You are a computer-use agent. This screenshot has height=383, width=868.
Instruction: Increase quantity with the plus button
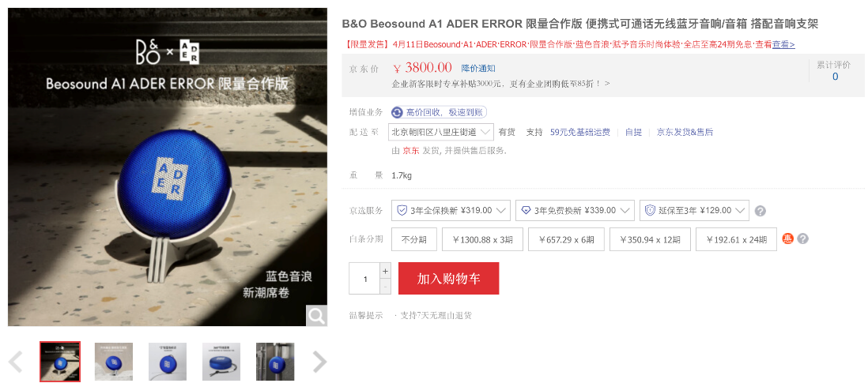tap(385, 271)
